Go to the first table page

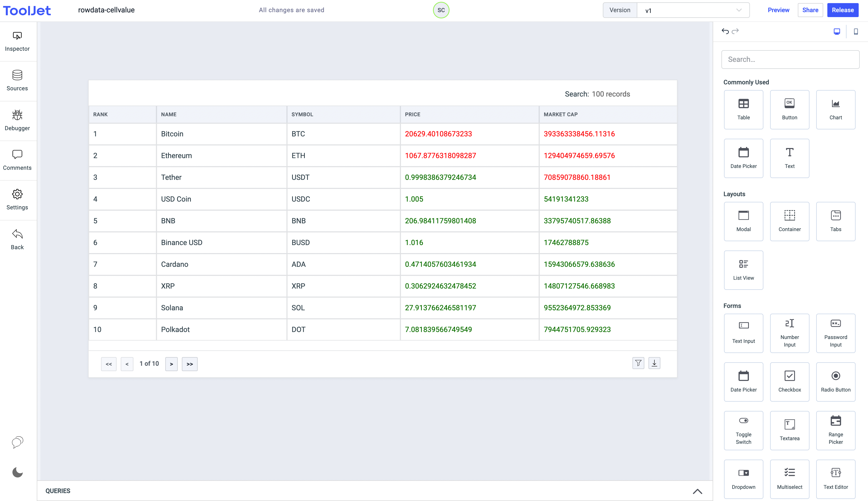pos(109,364)
